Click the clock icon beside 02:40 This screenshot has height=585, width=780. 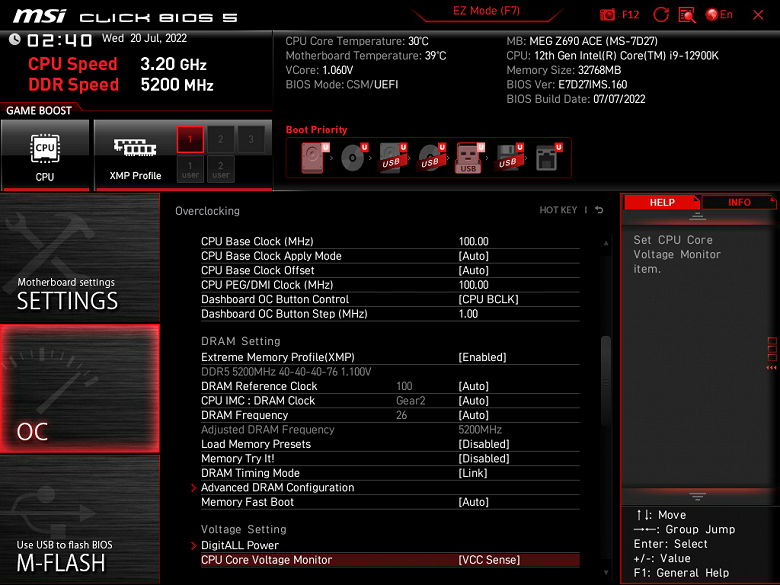pos(14,39)
